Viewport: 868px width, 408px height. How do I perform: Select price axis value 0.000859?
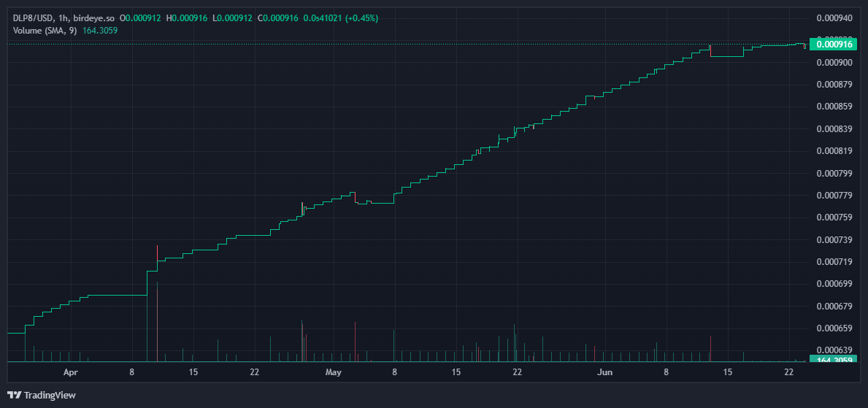[x=834, y=107]
